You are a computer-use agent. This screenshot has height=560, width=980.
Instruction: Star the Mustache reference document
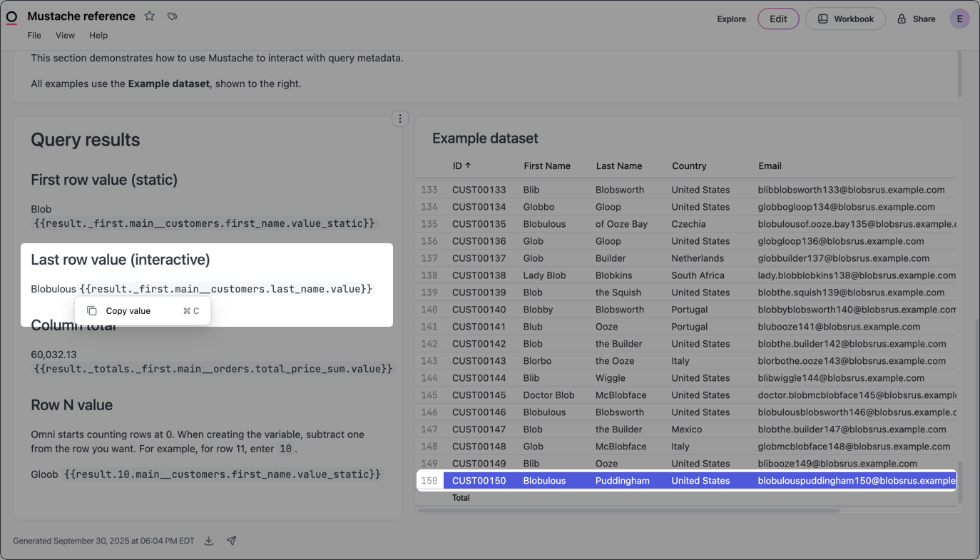click(150, 16)
